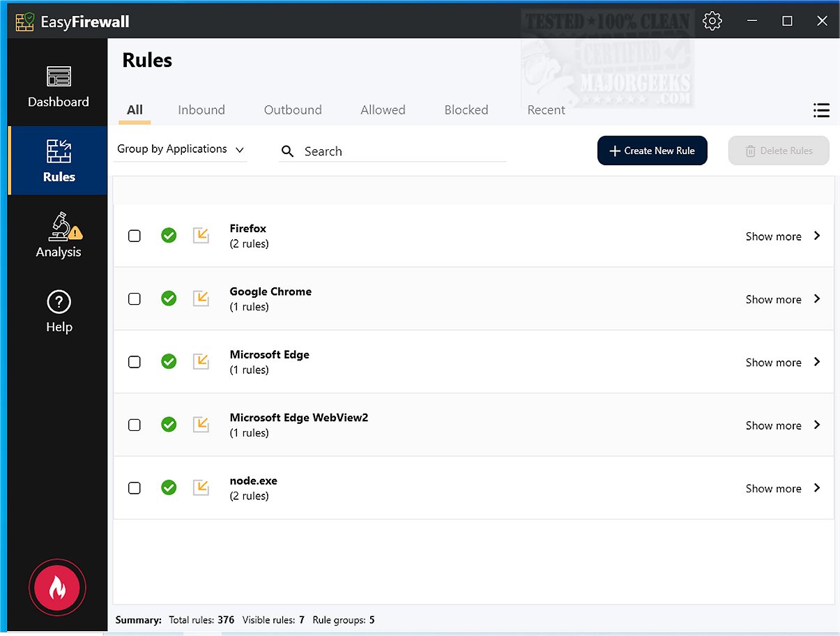Select the Google Chrome rule checkbox
The width and height of the screenshot is (840, 636).
(135, 298)
